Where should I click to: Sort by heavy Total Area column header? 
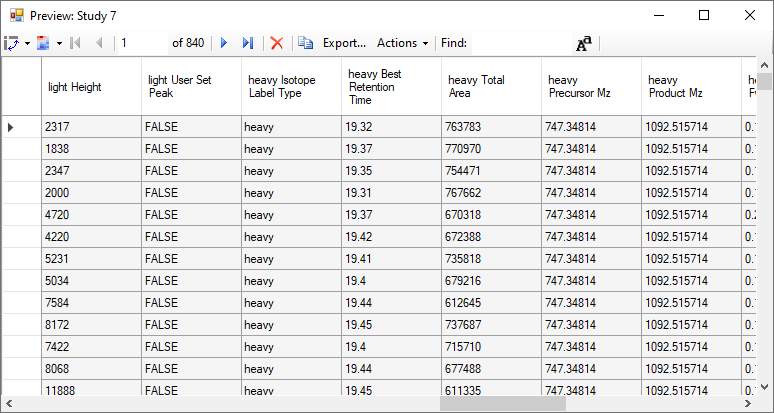(x=491, y=87)
